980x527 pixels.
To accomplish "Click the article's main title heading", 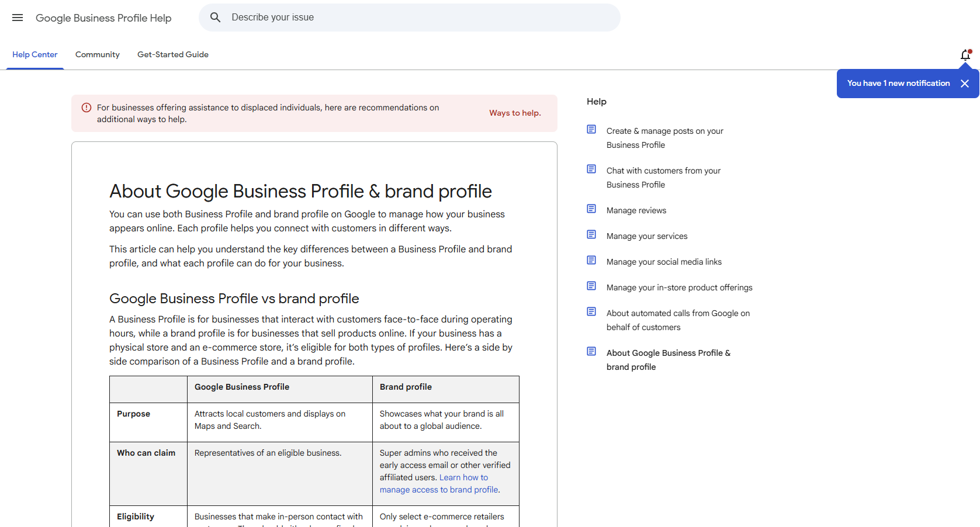I will point(300,191).
